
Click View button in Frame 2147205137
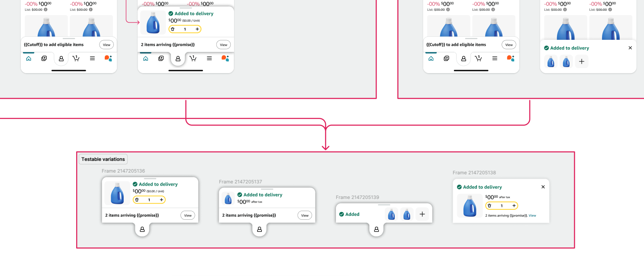click(x=305, y=215)
